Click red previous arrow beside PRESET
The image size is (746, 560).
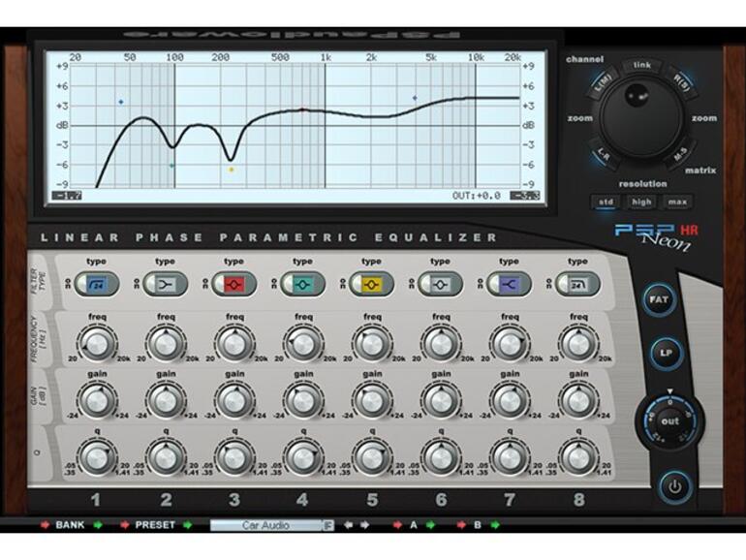click(125, 525)
